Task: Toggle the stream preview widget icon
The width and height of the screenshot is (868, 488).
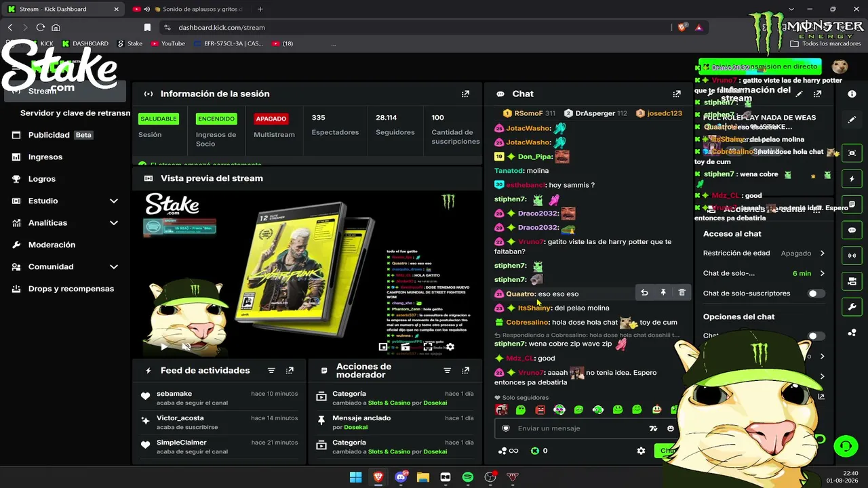Action: [x=852, y=153]
